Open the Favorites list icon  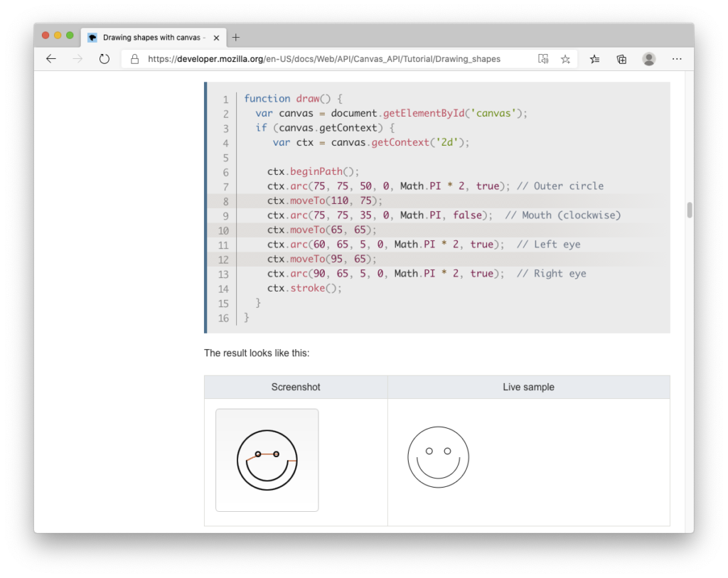click(594, 59)
